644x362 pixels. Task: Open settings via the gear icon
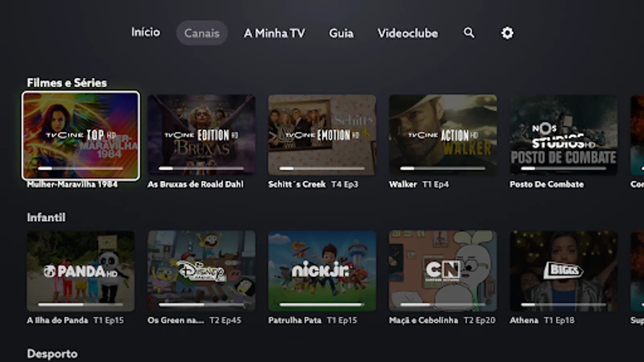pos(507,33)
